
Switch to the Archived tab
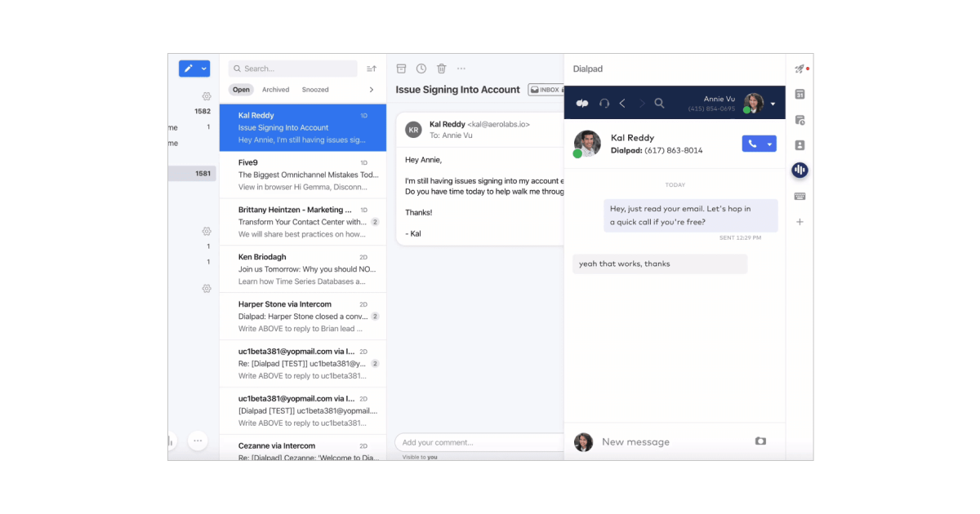click(x=275, y=90)
